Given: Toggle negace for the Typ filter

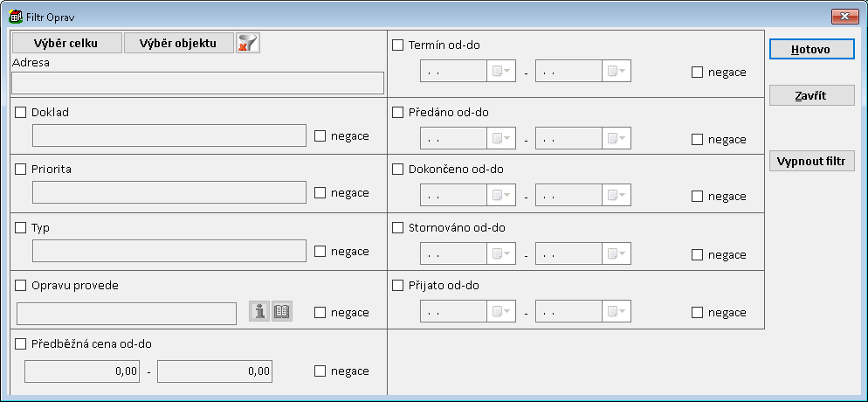Looking at the screenshot, I should (320, 252).
